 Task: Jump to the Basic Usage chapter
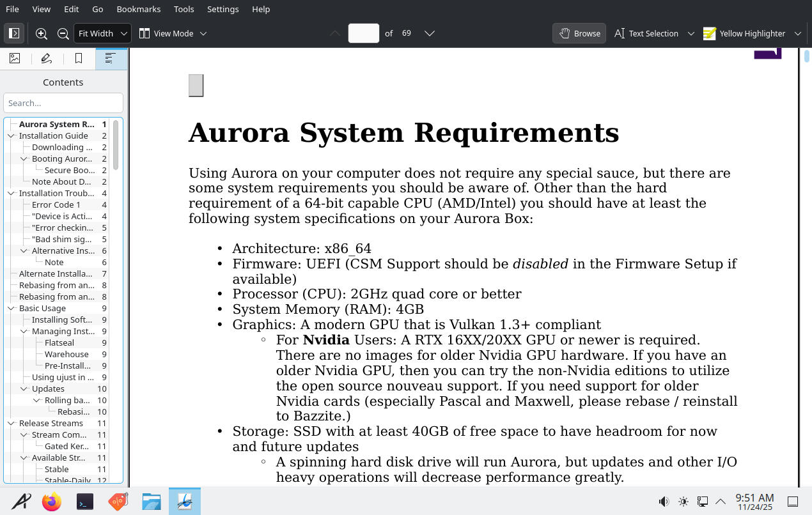(42, 308)
